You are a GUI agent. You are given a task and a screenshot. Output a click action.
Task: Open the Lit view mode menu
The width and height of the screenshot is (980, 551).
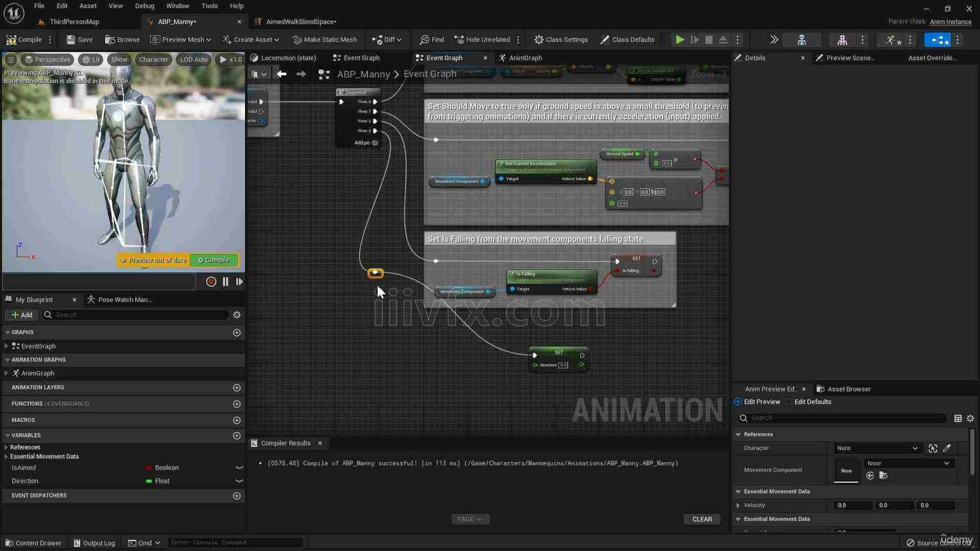(x=91, y=60)
